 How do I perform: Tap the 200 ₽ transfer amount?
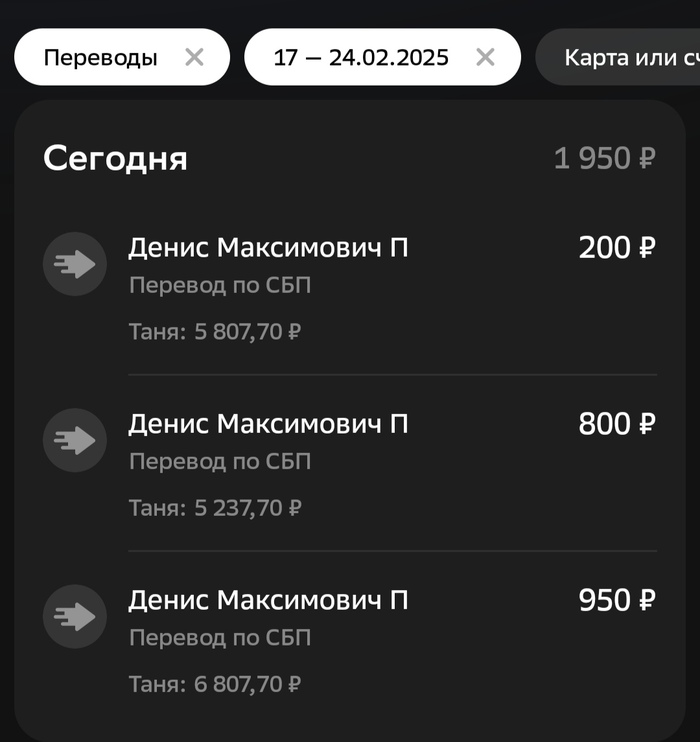pyautogui.click(x=616, y=248)
